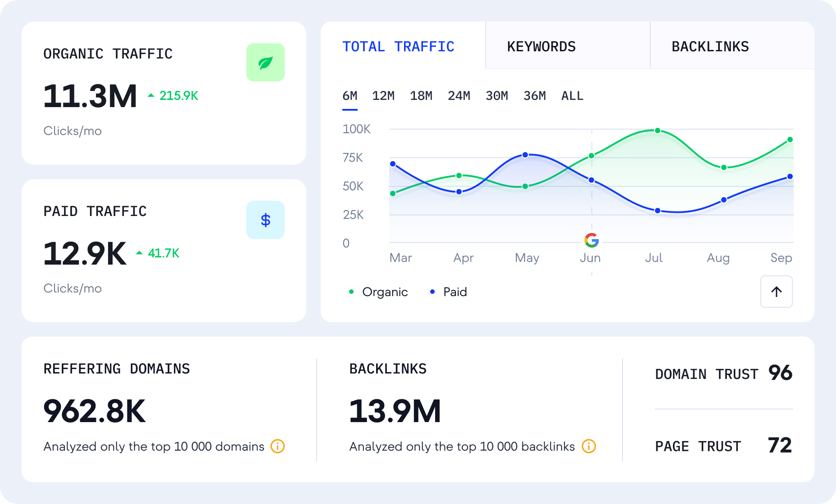Switch to the Keywords tab
Viewport: 836px width, 504px height.
pos(542,46)
